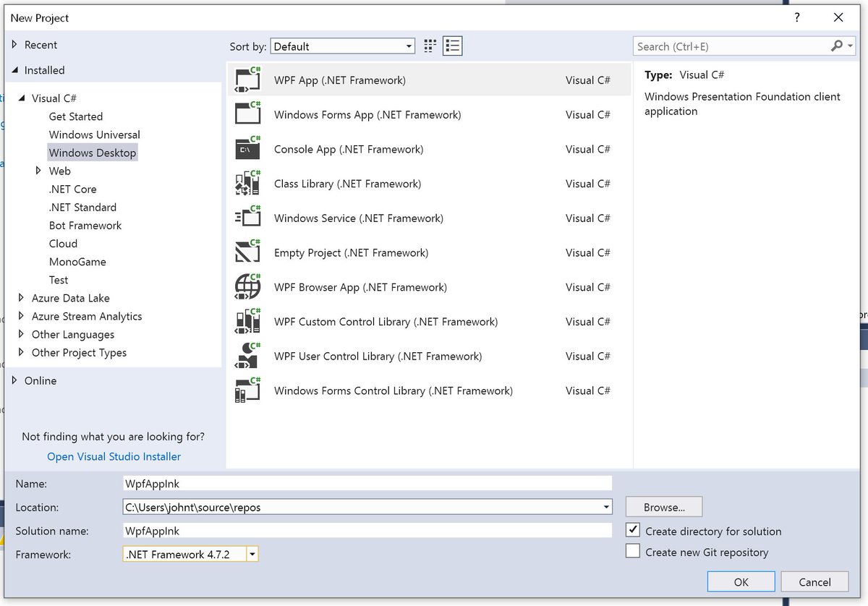Select MonoGame category
The height and width of the screenshot is (606, 868).
click(x=77, y=262)
